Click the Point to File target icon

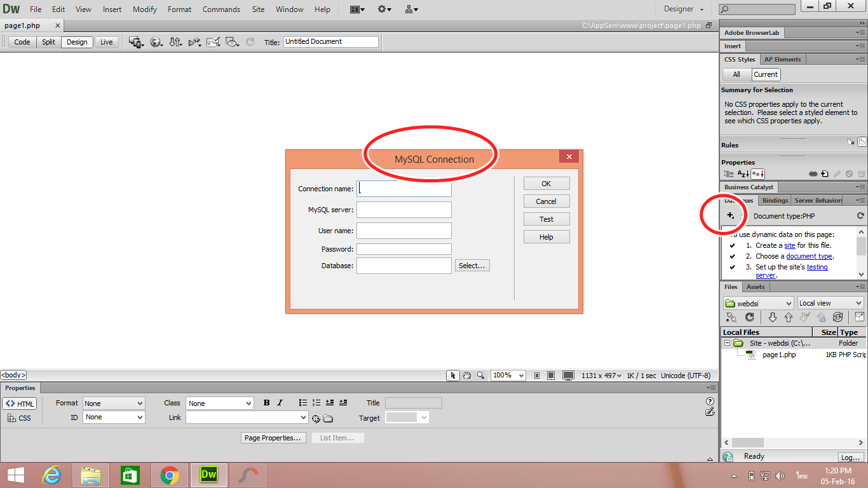click(316, 418)
